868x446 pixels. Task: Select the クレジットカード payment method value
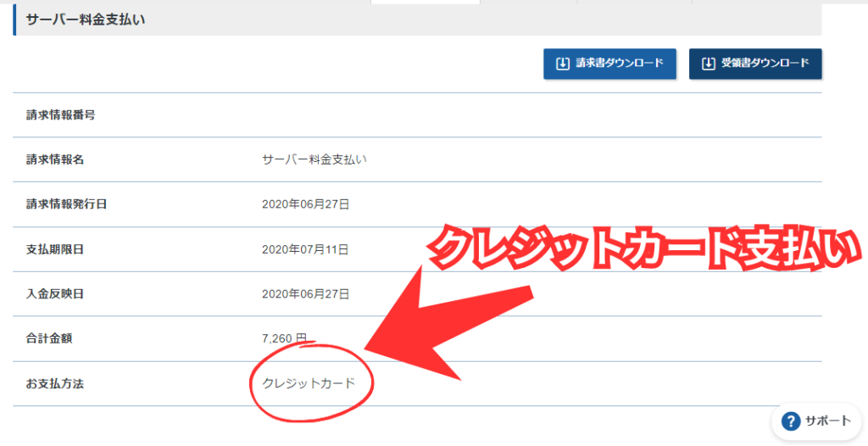[x=309, y=383]
